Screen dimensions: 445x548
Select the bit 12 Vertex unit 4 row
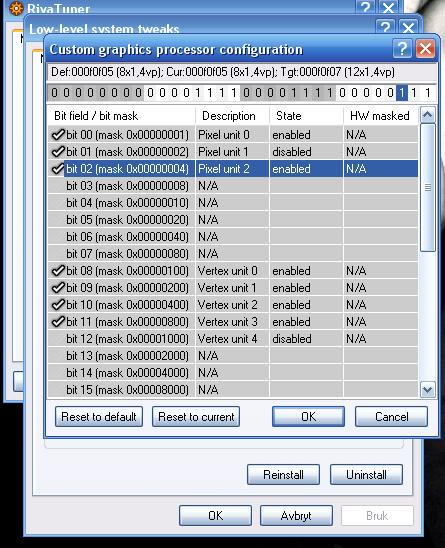point(233,339)
